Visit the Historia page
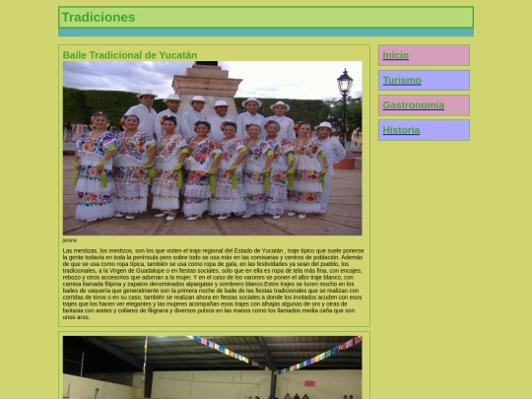532x399 pixels. point(401,130)
